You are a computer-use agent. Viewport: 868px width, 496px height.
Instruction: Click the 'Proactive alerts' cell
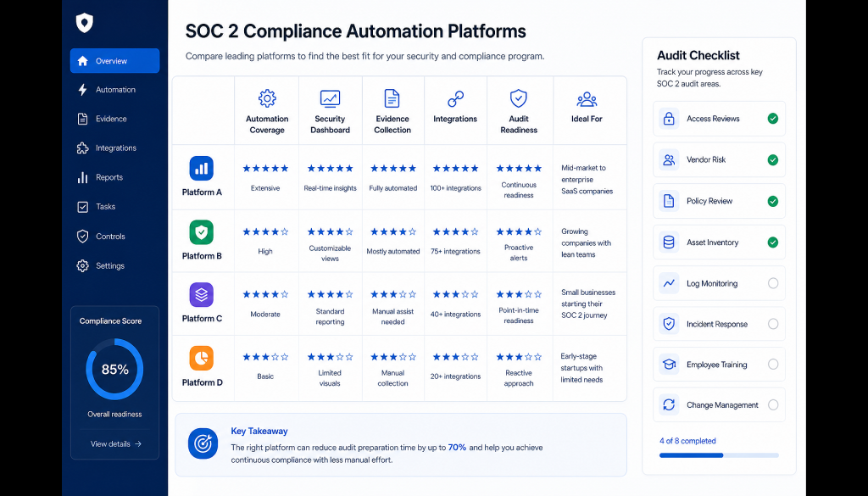tap(519, 253)
